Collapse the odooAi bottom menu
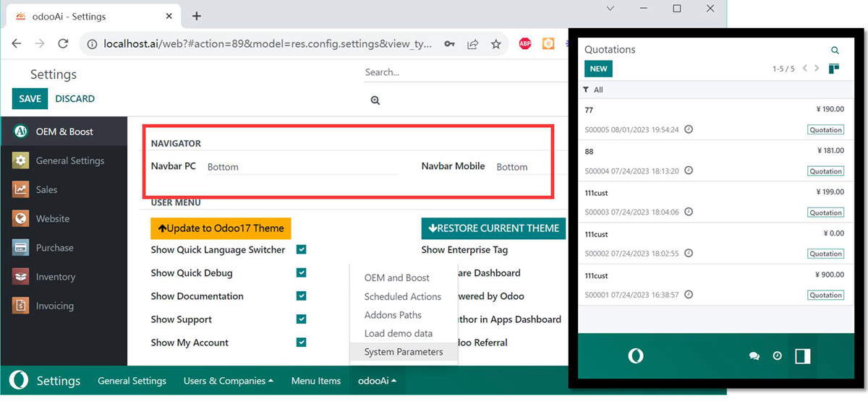The height and width of the screenshot is (401, 868). pyautogui.click(x=379, y=381)
